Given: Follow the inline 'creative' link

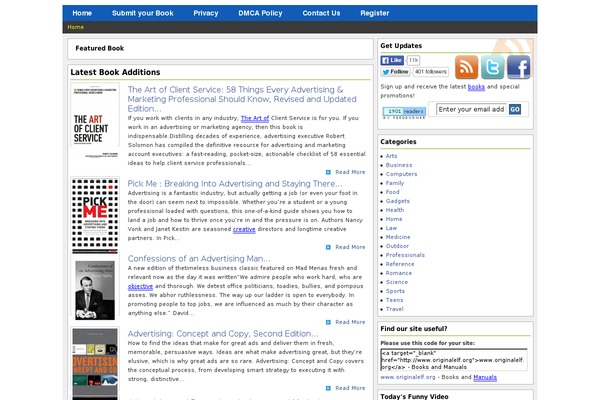Looking at the screenshot, I should 244,229.
